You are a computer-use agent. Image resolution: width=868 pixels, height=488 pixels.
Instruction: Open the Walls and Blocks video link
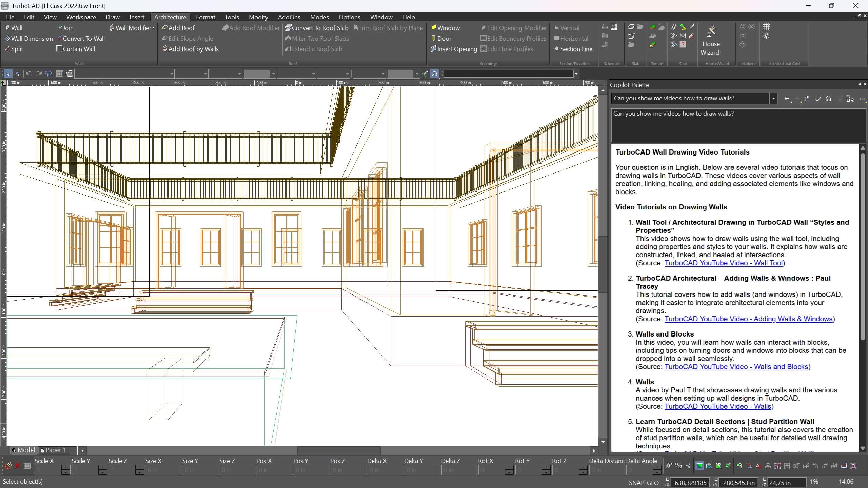(736, 367)
